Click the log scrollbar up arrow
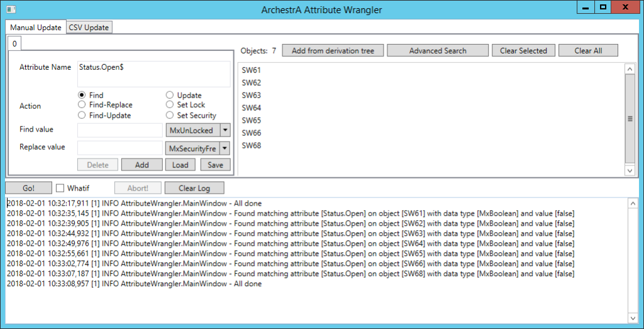This screenshot has height=329, width=644. (633, 203)
